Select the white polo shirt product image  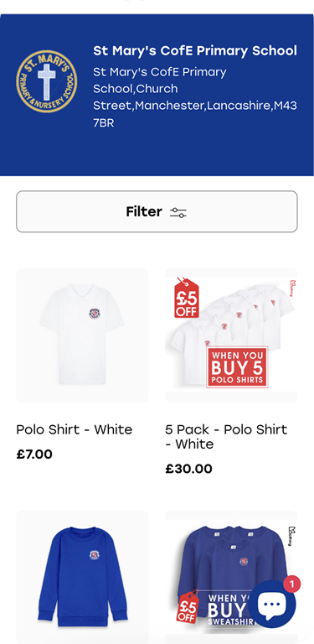click(82, 335)
